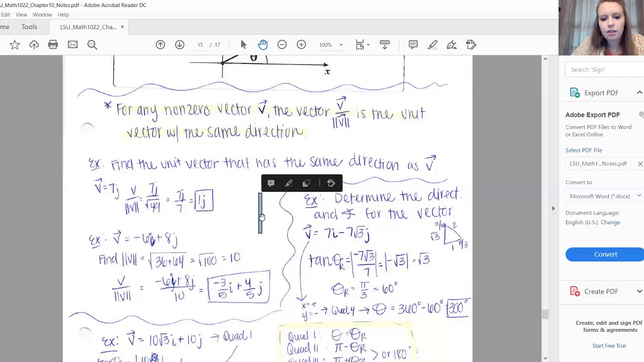Click the Adobe Export PDF heading
Screen dimensions: 644x362
pos(592,115)
